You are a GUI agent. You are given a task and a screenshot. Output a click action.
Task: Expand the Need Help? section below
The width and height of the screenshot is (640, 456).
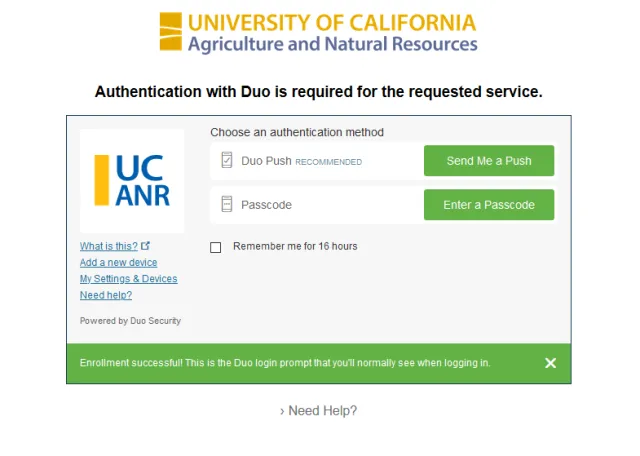coord(318,411)
